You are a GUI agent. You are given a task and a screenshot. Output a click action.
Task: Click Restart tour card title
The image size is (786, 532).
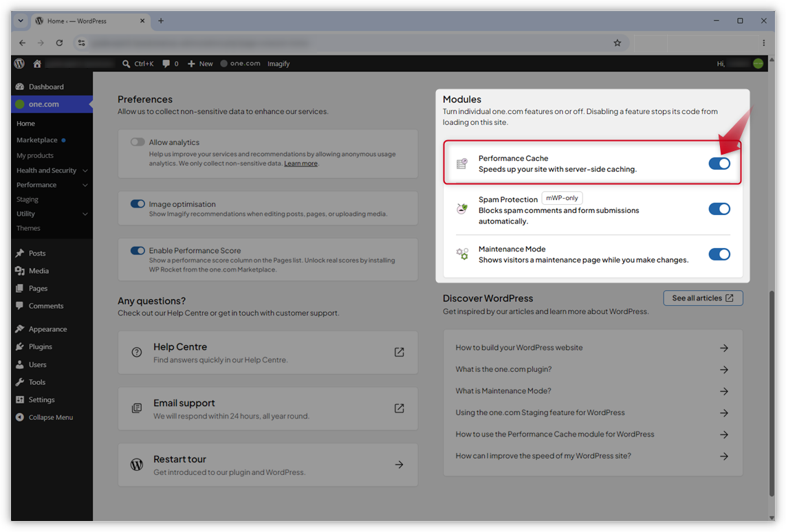click(179, 459)
